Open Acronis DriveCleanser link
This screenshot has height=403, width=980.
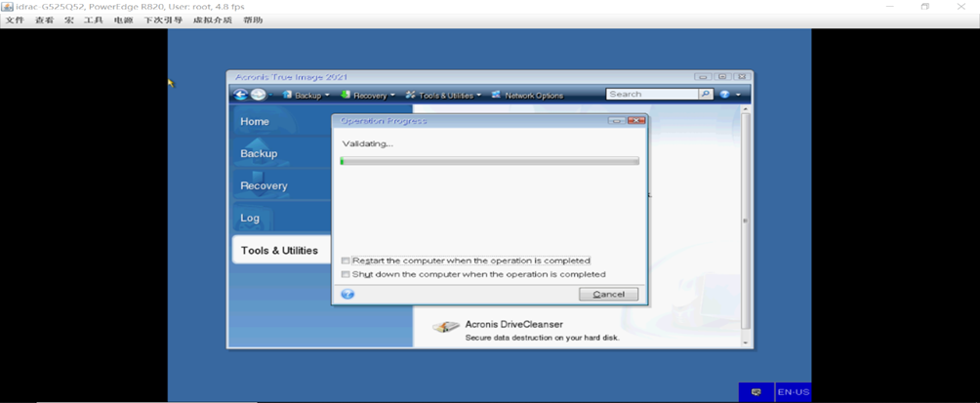pyautogui.click(x=513, y=325)
